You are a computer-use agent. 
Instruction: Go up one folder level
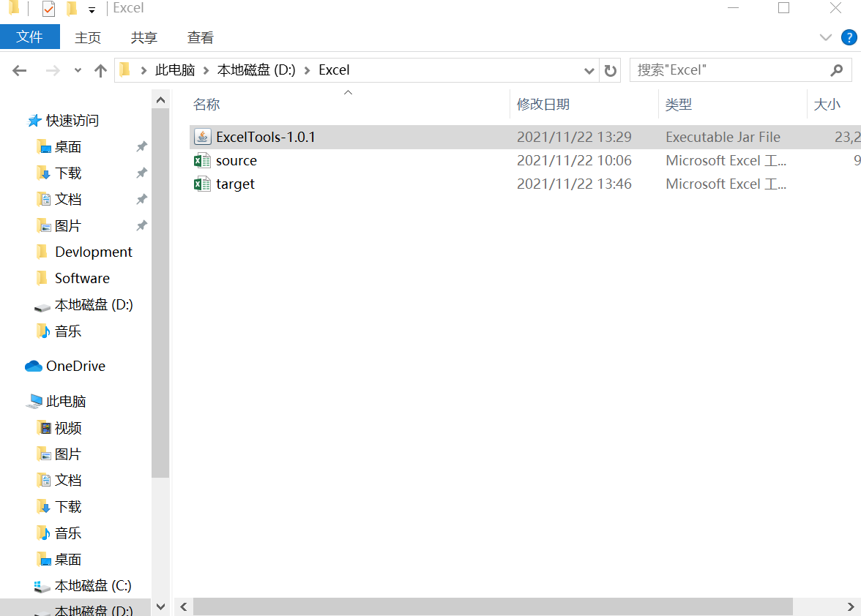tap(100, 70)
